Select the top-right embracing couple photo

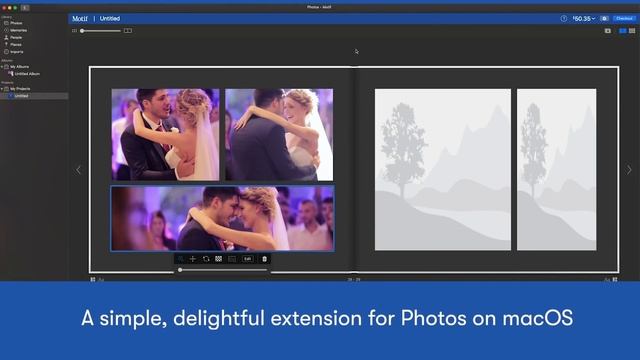pos(279,135)
